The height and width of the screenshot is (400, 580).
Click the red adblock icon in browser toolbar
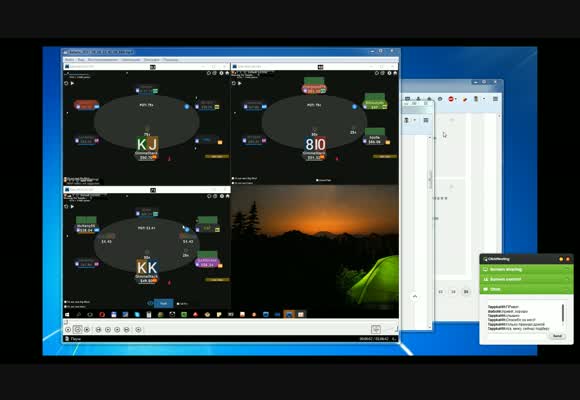451,99
